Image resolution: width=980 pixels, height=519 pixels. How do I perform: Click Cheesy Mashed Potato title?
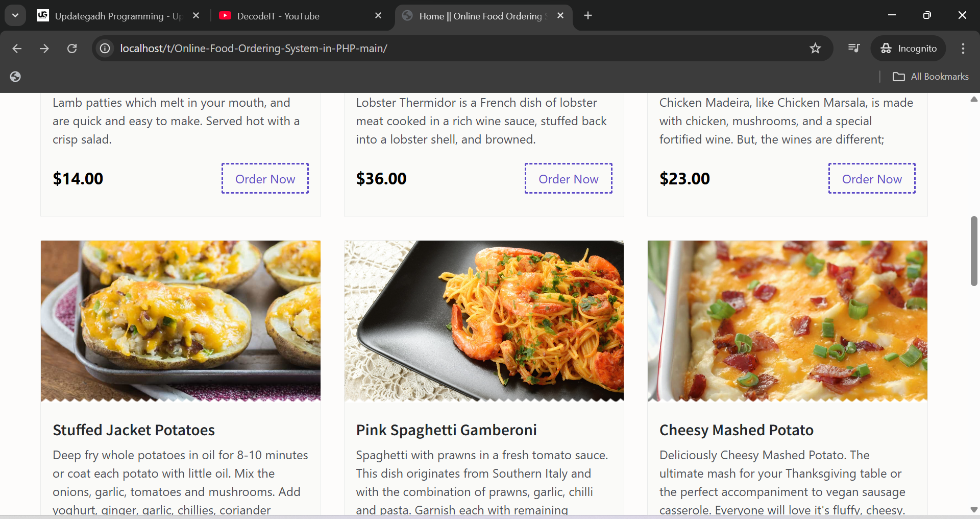click(737, 430)
